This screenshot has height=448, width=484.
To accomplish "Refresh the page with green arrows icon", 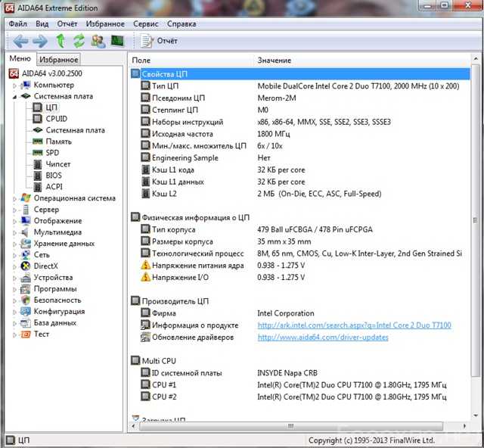I will tap(79, 41).
